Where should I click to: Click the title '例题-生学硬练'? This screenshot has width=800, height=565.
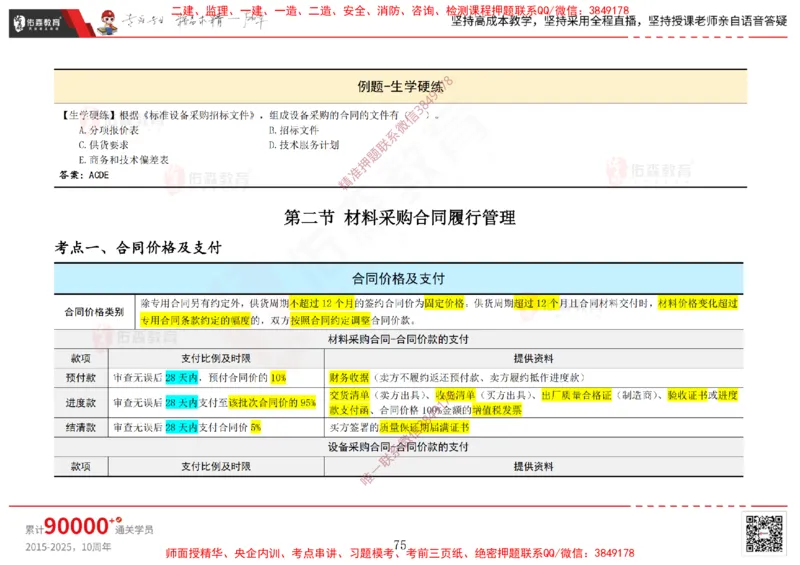(x=400, y=87)
